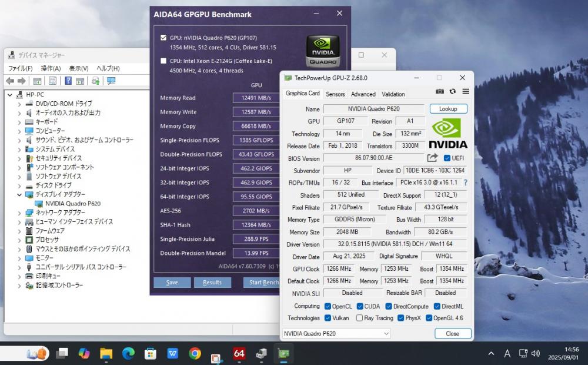This screenshot has width=588, height=365.
Task: Switch to Device Manager via its taskbar icon
Action: click(262, 353)
